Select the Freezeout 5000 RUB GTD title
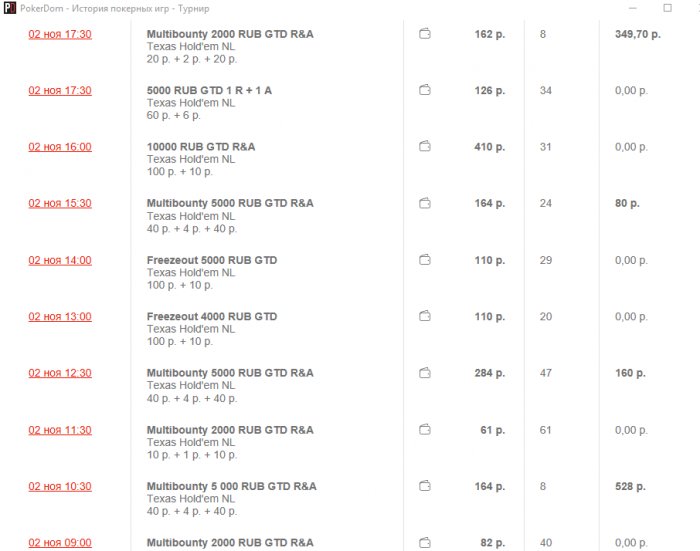Viewport: 700px width, 551px height. pos(212,260)
